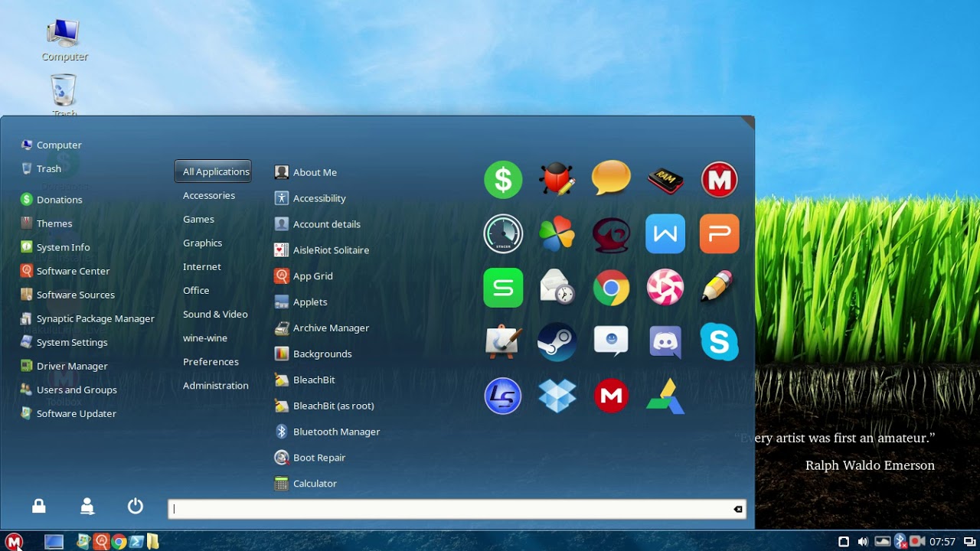The width and height of the screenshot is (980, 551).
Task: Open the white smiley chat bubble icon
Action: tap(611, 341)
